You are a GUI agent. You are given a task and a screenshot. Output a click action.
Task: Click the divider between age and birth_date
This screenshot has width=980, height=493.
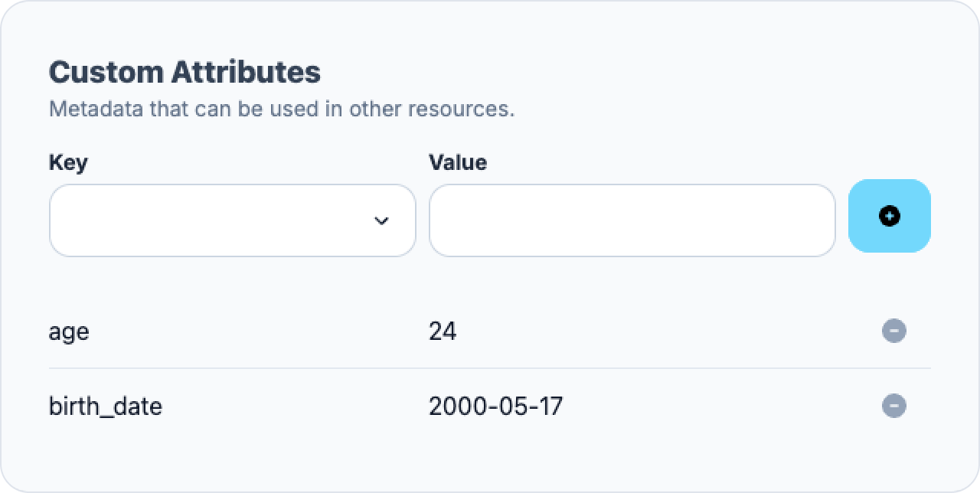490,368
